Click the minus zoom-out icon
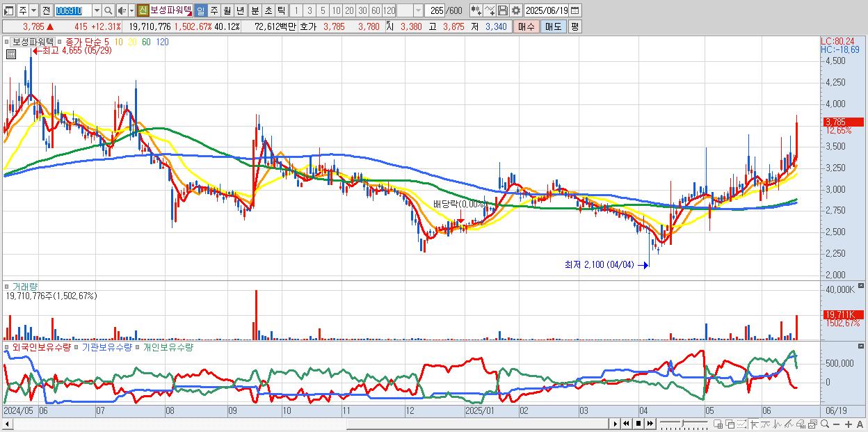The height and width of the screenshot is (432, 868). point(836,424)
